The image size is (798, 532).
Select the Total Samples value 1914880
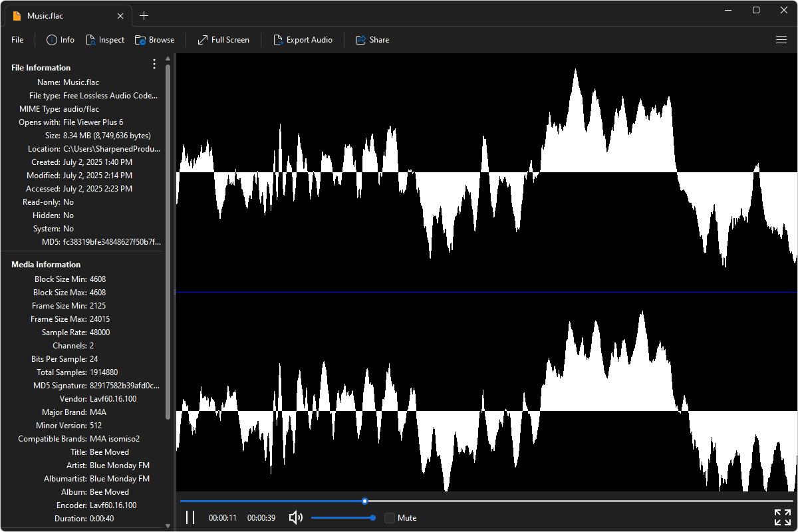pyautogui.click(x=104, y=372)
